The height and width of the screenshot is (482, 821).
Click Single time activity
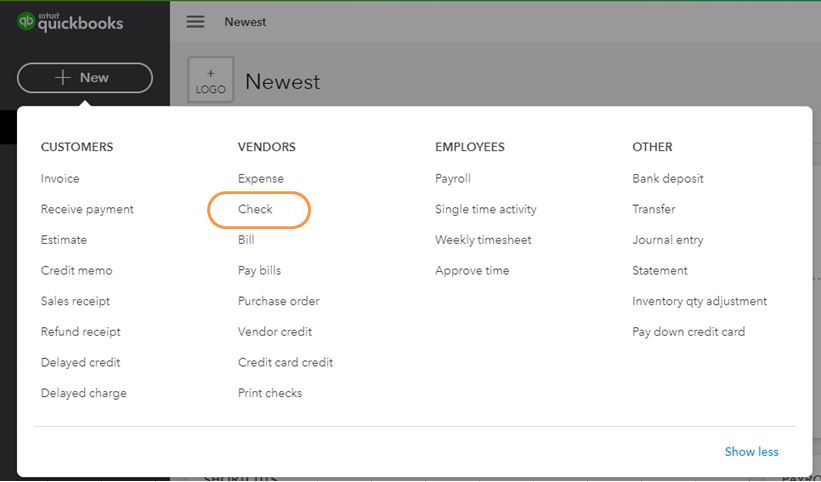tap(486, 210)
